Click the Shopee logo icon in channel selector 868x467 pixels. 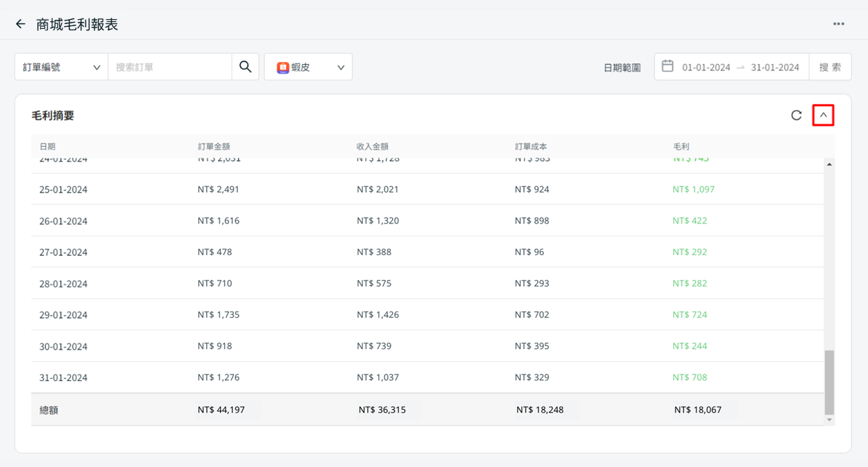click(x=283, y=67)
